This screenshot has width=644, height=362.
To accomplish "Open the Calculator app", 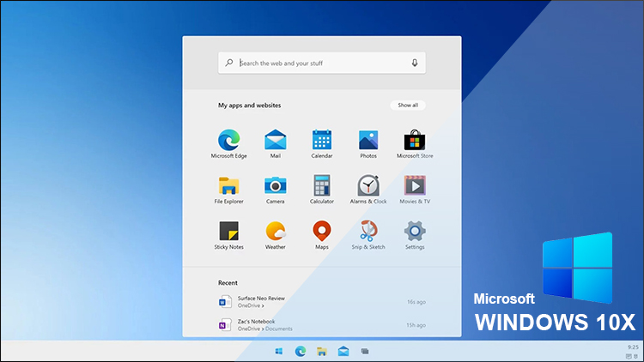I will coord(322,190).
